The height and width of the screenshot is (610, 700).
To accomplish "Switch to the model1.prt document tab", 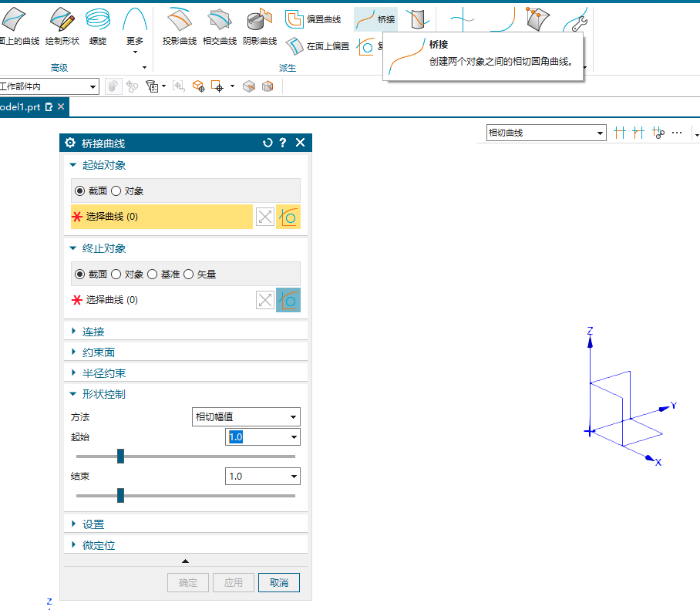I will (x=21, y=107).
